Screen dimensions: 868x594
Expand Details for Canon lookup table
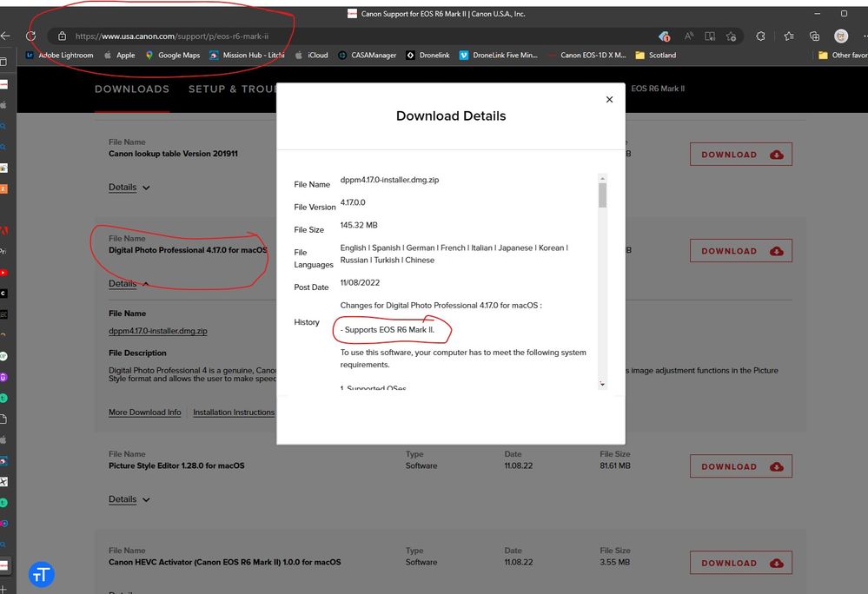click(129, 188)
